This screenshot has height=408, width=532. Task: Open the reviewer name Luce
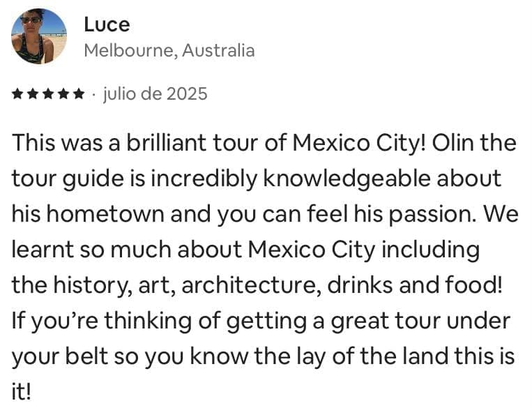106,24
